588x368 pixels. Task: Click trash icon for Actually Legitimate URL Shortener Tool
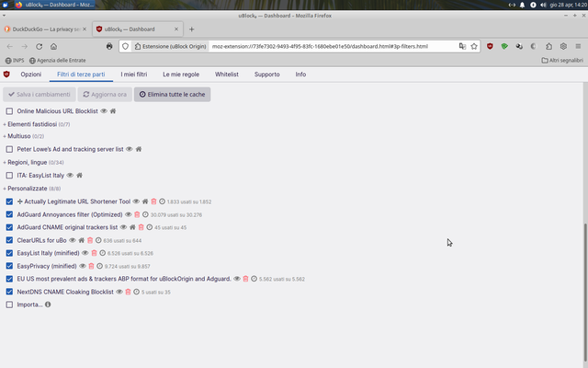pyautogui.click(x=153, y=201)
